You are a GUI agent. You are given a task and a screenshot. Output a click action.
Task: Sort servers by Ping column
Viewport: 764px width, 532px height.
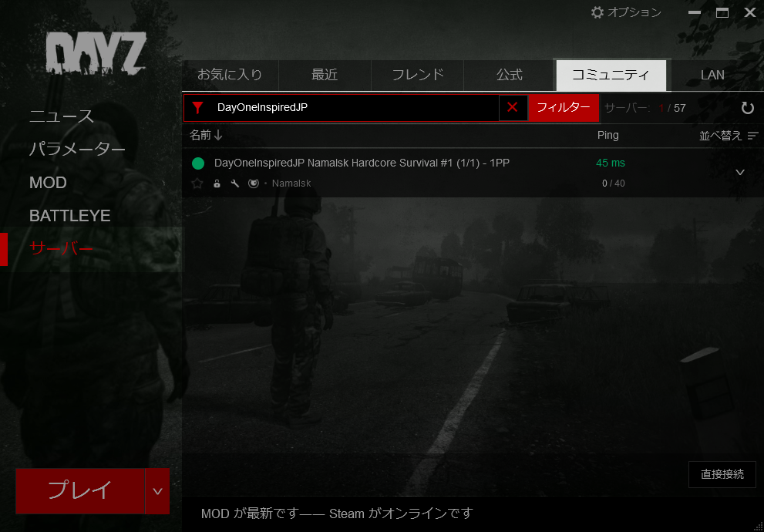[608, 136]
